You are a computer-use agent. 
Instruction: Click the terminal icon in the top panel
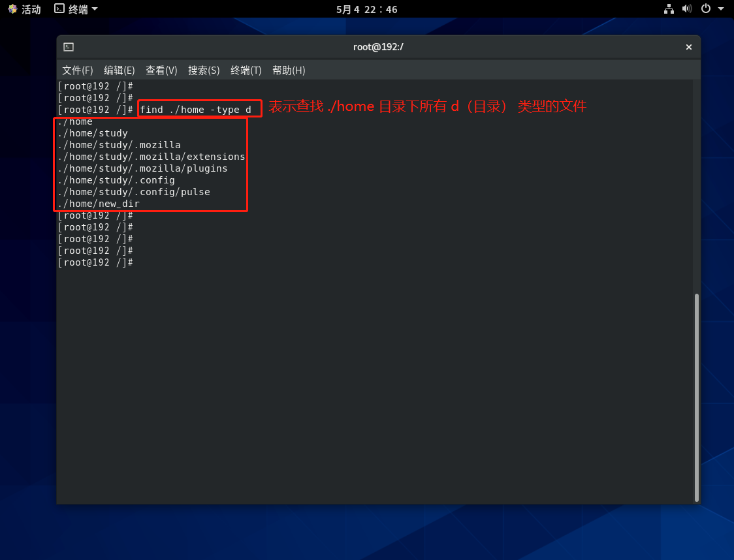(x=59, y=8)
